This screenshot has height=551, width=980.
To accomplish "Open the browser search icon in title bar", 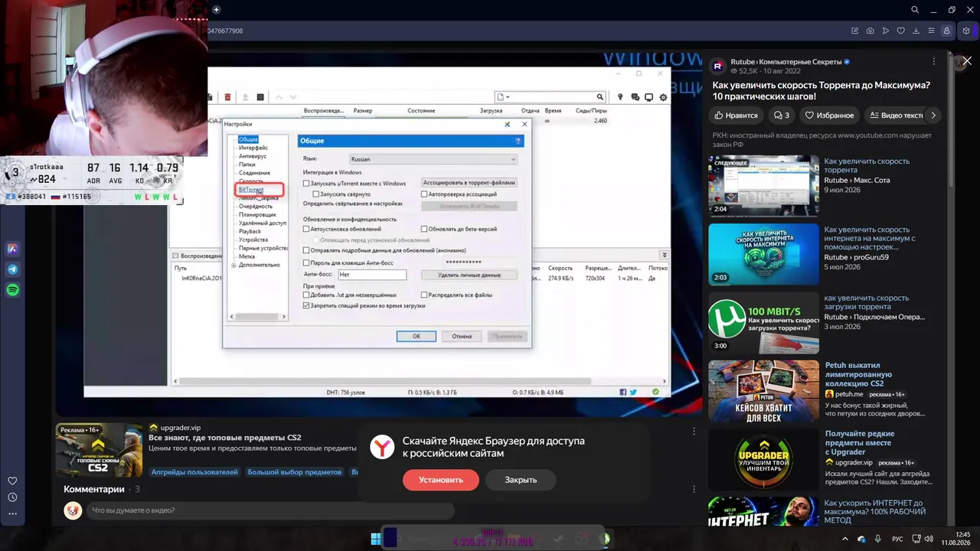I will (x=915, y=10).
